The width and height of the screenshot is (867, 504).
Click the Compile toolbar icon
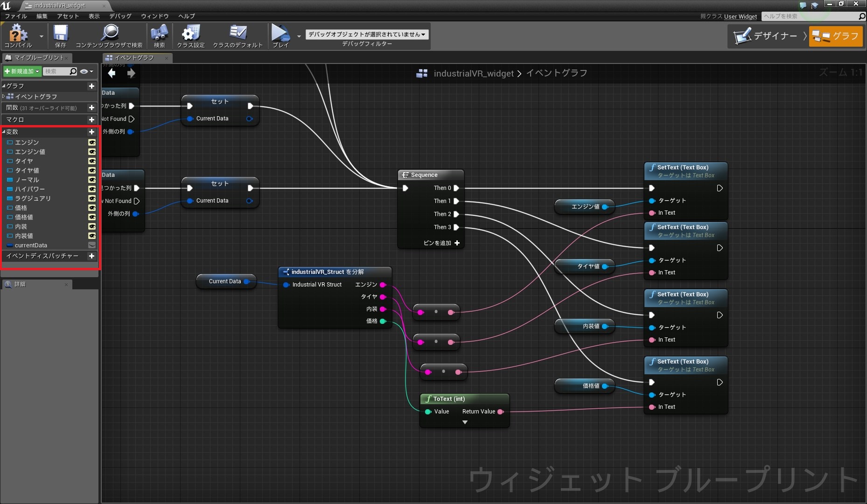(18, 36)
